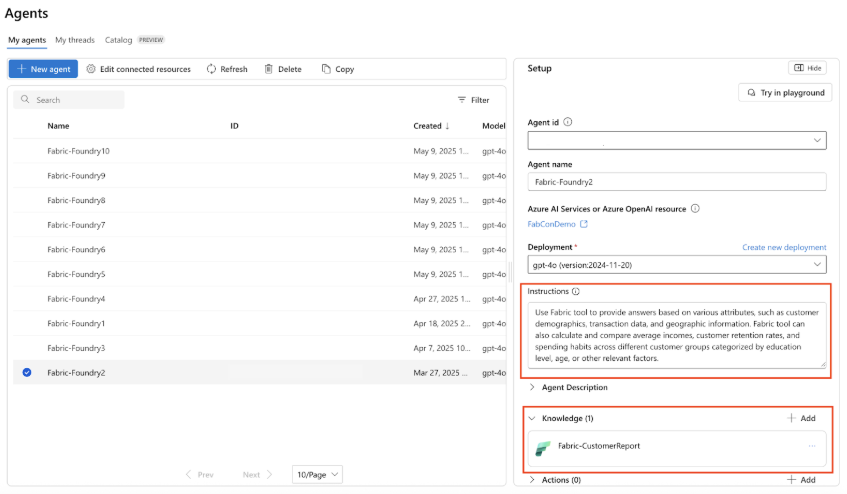
Task: Click the New agent button
Action: (x=43, y=69)
